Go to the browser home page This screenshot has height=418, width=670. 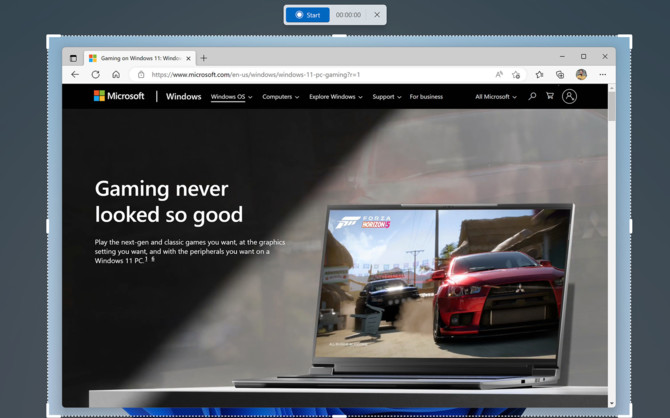[x=116, y=74]
